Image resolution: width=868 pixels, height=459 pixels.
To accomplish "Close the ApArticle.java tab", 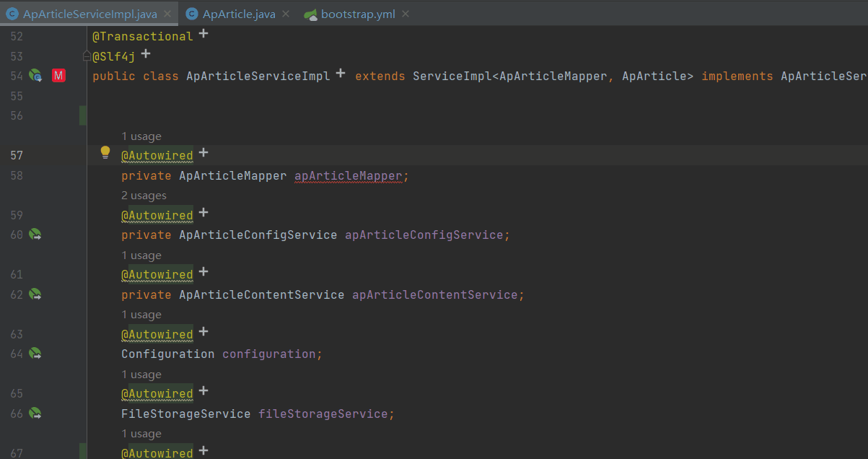I will 284,14.
